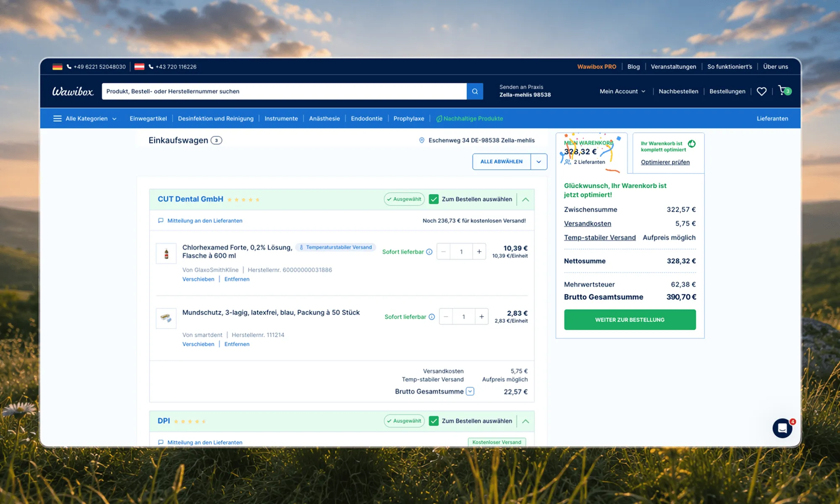Viewport: 840px width, 504px height.
Task: Open Lieferanten in navigation bar
Action: click(x=772, y=118)
